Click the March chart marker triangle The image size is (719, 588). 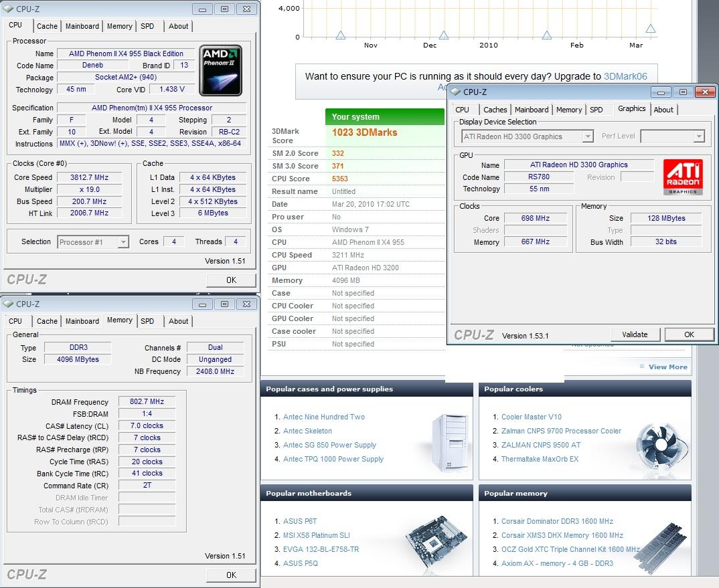pyautogui.click(x=650, y=29)
